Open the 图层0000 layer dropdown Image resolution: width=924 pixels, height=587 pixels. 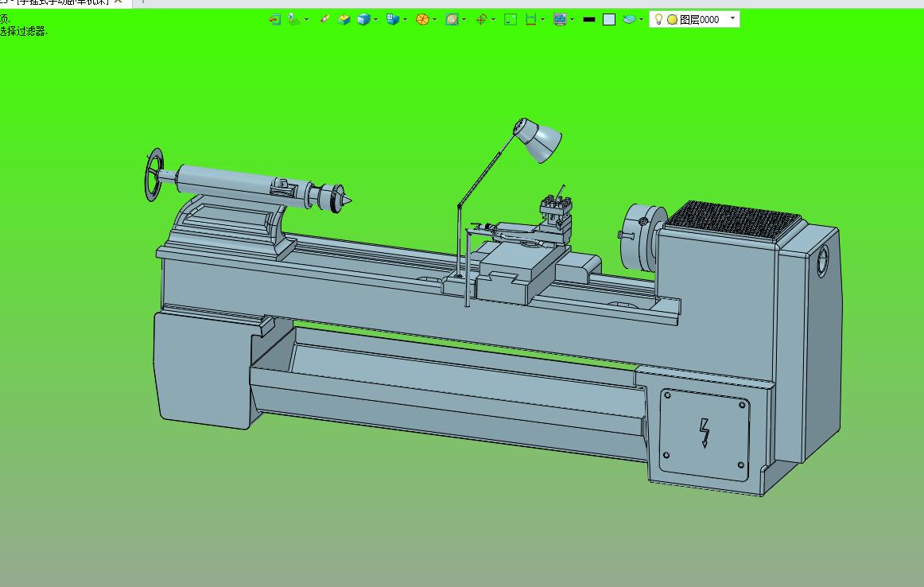point(732,19)
